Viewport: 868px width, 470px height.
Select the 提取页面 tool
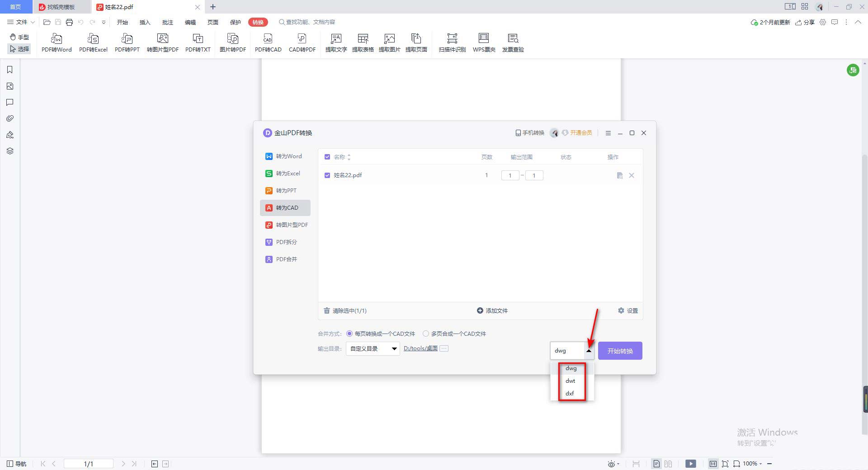416,43
